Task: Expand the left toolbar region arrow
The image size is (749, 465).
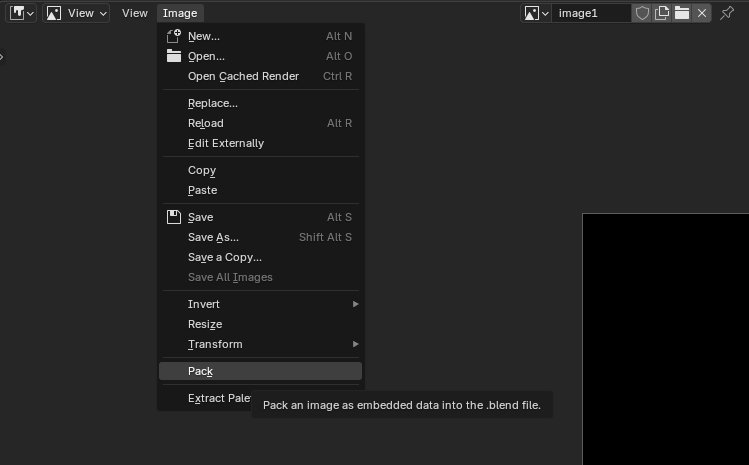Action: click(x=2, y=57)
